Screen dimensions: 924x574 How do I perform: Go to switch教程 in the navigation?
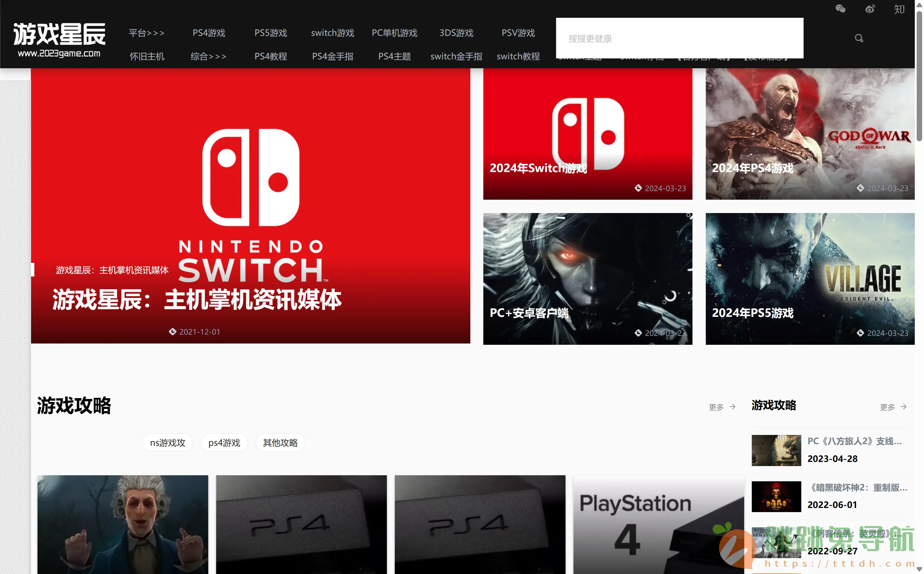(x=518, y=57)
